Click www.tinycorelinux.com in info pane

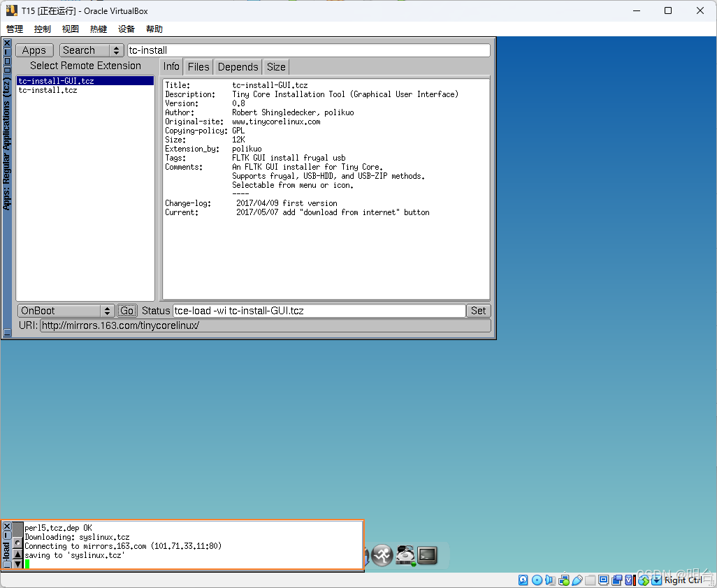click(x=276, y=122)
